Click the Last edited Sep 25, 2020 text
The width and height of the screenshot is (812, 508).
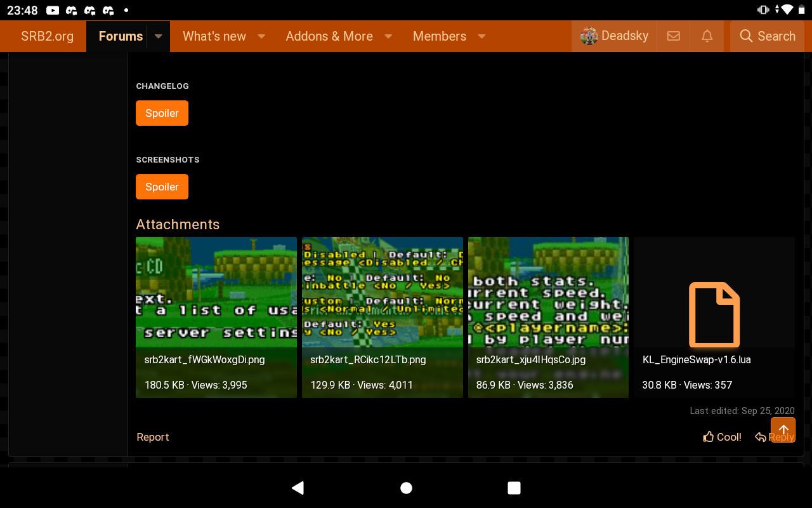[742, 411]
